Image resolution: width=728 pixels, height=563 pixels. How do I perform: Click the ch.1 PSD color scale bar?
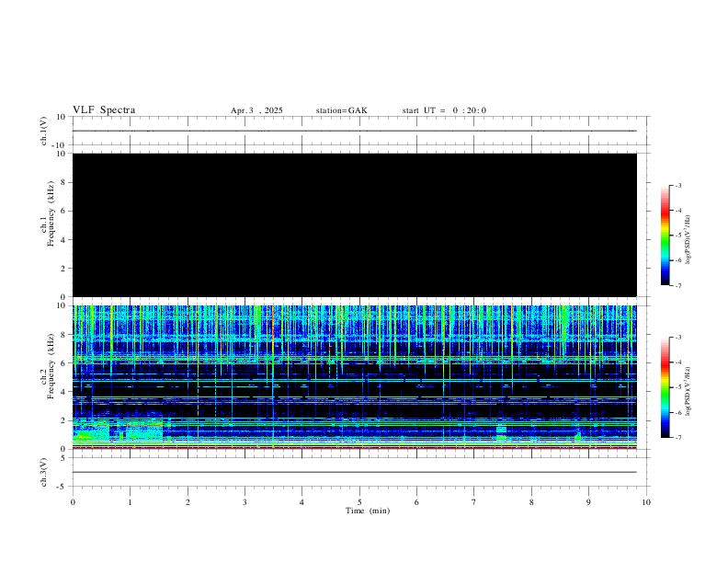pos(665,236)
